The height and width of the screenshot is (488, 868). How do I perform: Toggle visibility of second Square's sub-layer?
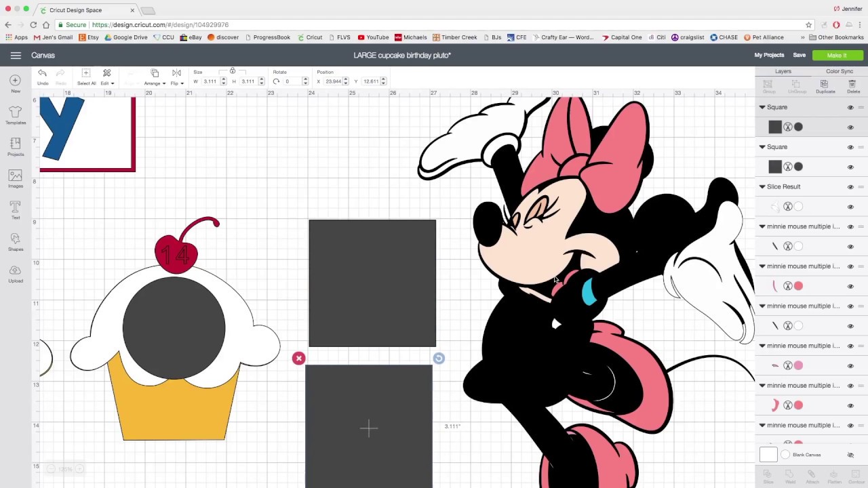click(850, 167)
